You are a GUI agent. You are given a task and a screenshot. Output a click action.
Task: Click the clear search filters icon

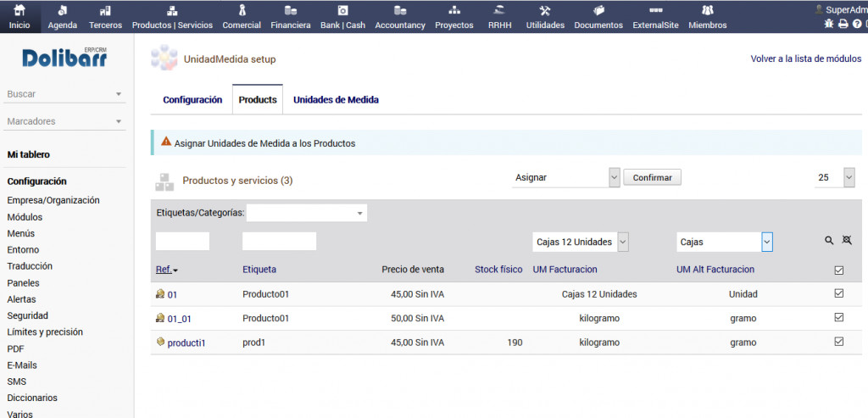point(847,240)
